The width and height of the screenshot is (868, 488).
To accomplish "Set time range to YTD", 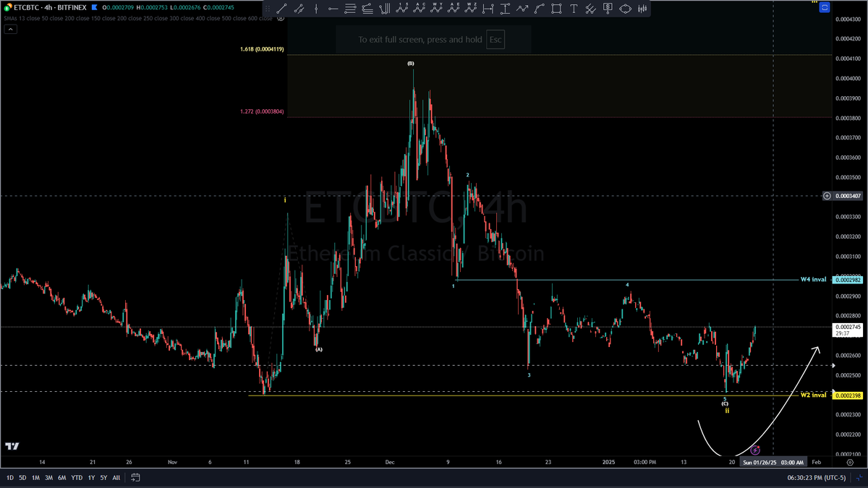I will pos(77,478).
